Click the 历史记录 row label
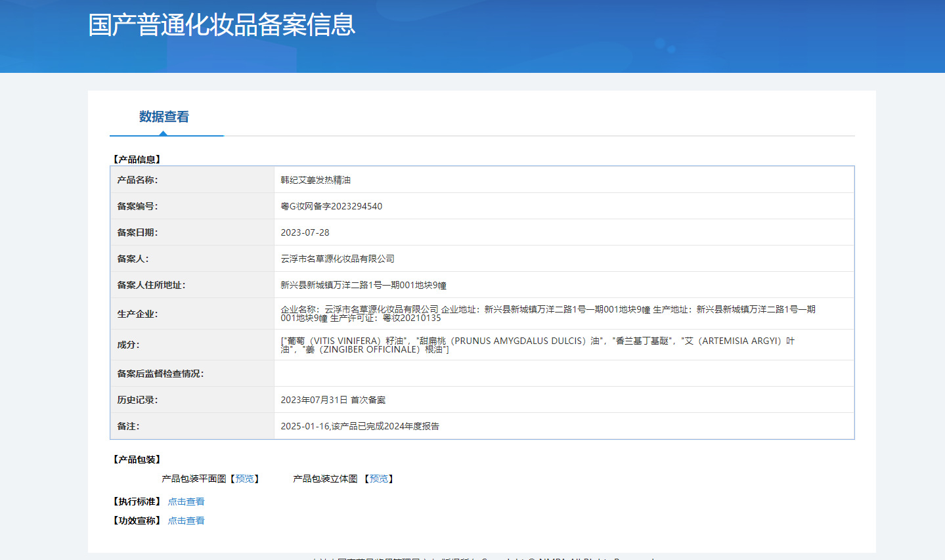 click(137, 400)
